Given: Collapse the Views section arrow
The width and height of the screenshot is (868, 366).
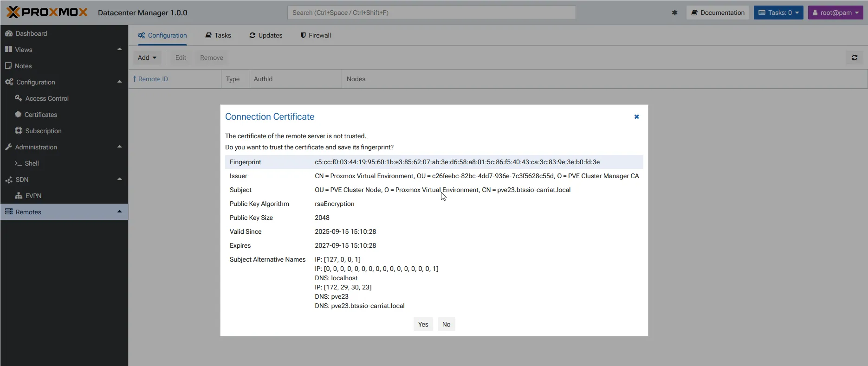Looking at the screenshot, I should tap(119, 49).
